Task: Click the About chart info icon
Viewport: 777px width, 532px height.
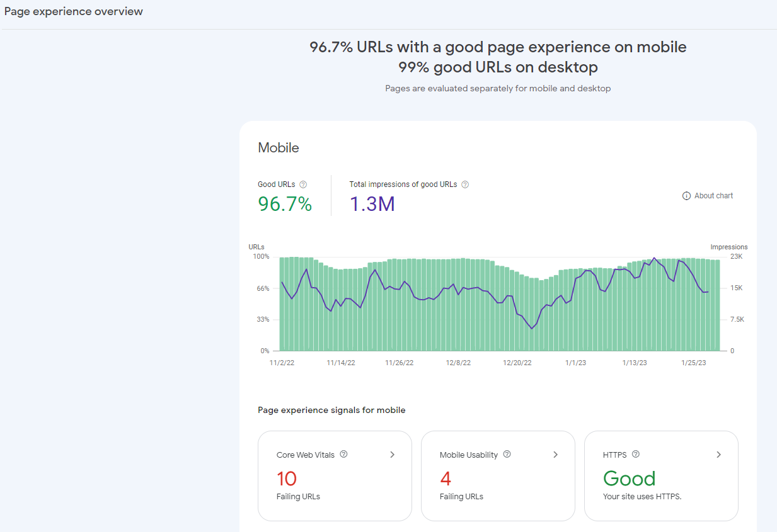Action: tap(686, 195)
